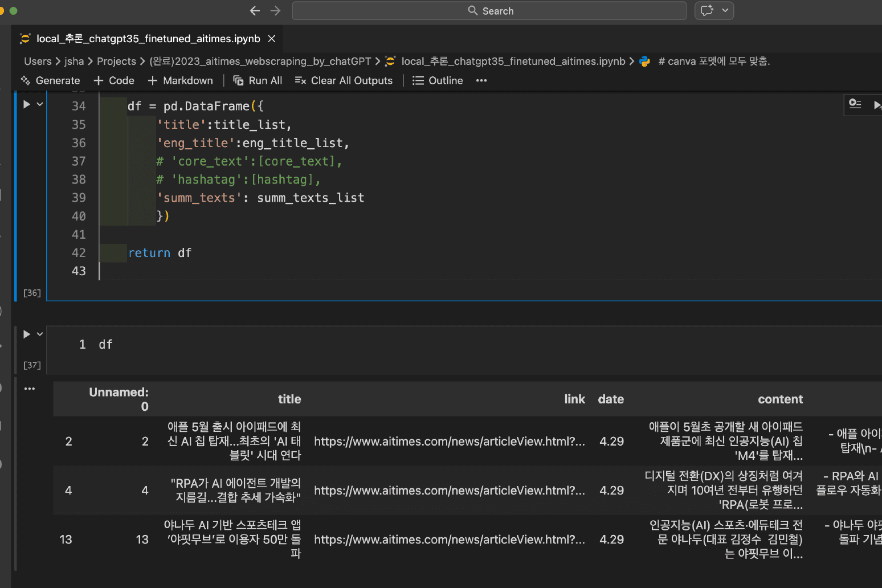Open the '# canva 포멧에 모두 맞춤.' breadcrumb
The height and width of the screenshot is (588, 882).
[x=714, y=62]
